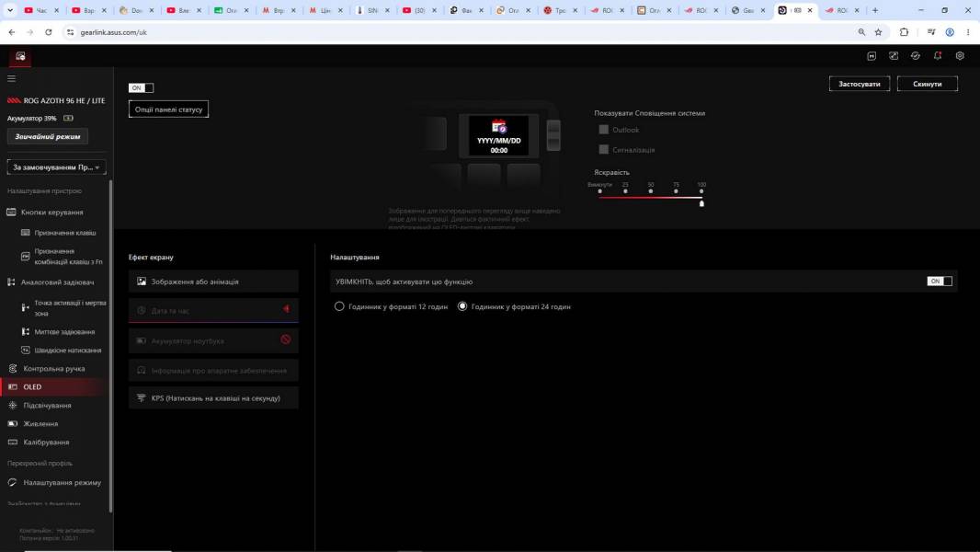Open Підсвічування lighting settings
Image resolution: width=980 pixels, height=552 pixels.
tap(47, 405)
